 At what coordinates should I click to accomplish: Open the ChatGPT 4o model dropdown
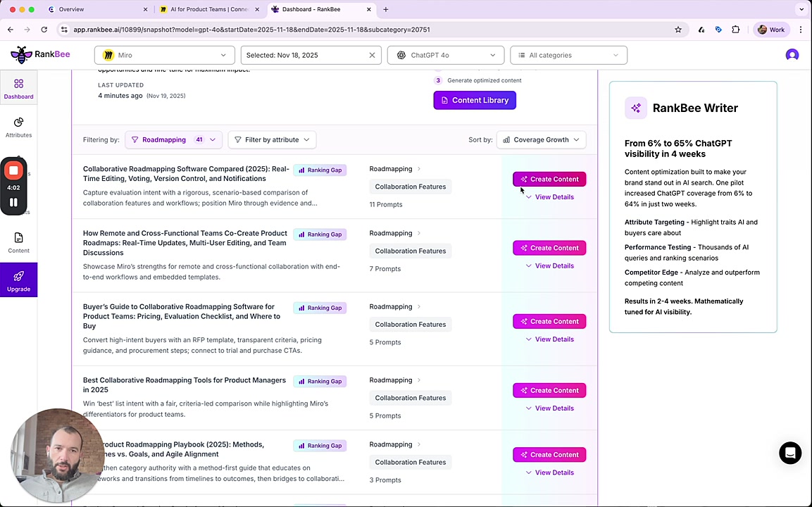point(446,55)
